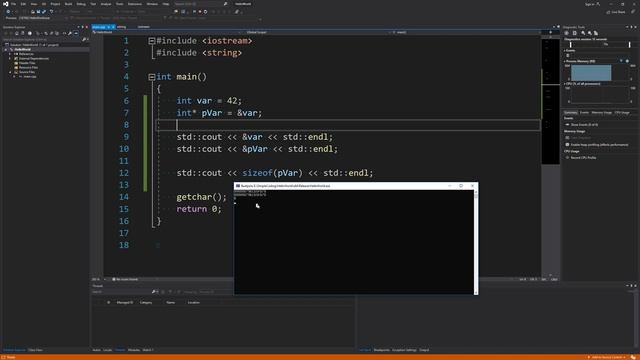Click the split editor icon above scrollbar
Image resolution: width=640 pixels, height=360 pixels.
click(x=551, y=32)
